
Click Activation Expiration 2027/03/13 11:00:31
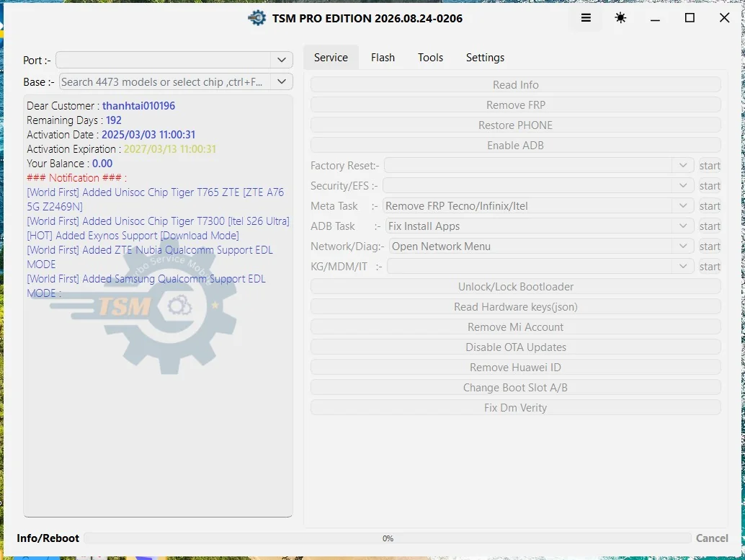pyautogui.click(x=169, y=148)
